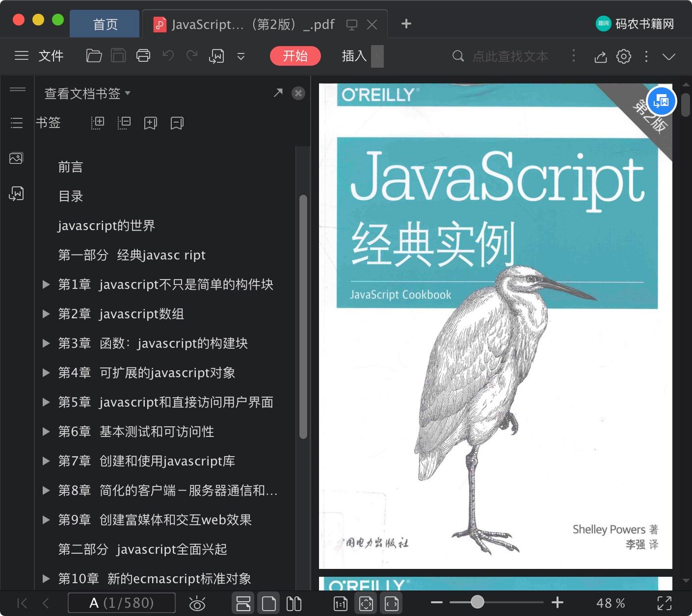
Task: Open settings gear icon
Action: [x=624, y=56]
